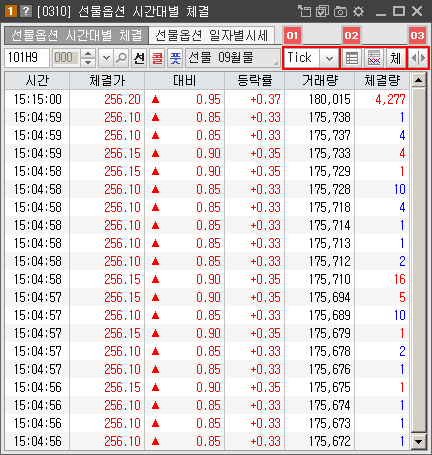Select the blue 풋 put option button
Screen dimensions: 432x455
tap(175, 58)
